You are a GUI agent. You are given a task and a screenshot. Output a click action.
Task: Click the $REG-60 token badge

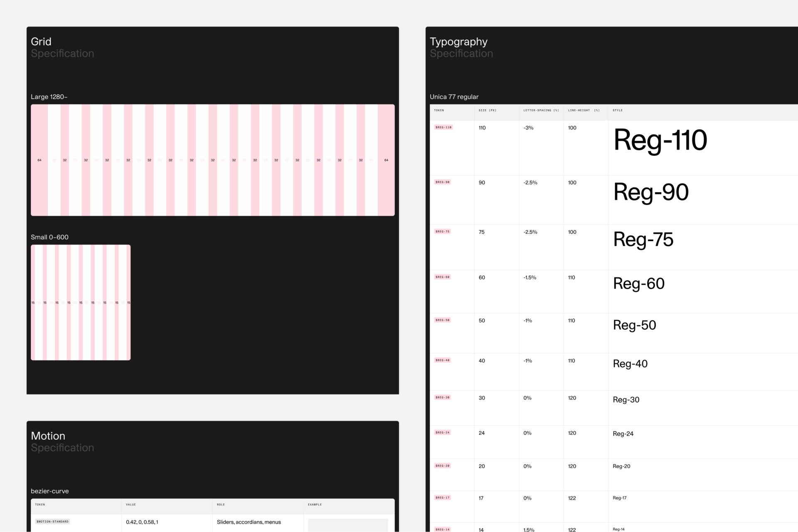coord(442,277)
